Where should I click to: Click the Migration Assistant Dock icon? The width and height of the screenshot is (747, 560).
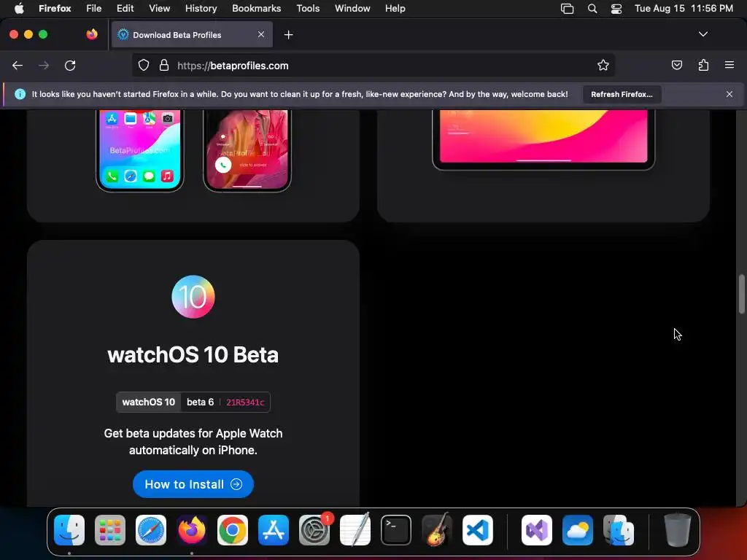619,530
